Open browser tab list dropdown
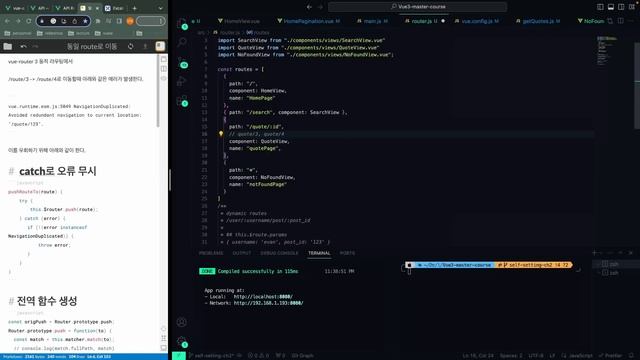 [160, 8]
